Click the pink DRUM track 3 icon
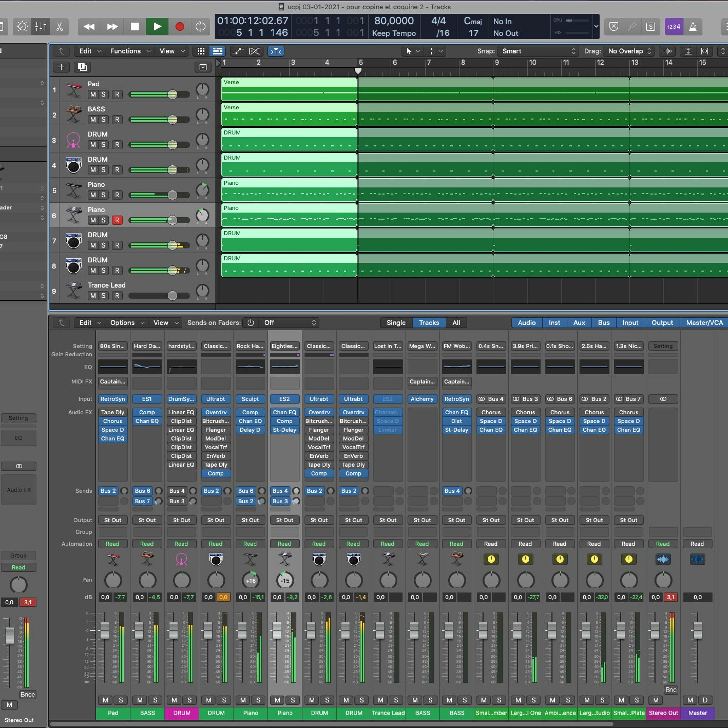Screen dimensions: 728x728 (x=74, y=140)
